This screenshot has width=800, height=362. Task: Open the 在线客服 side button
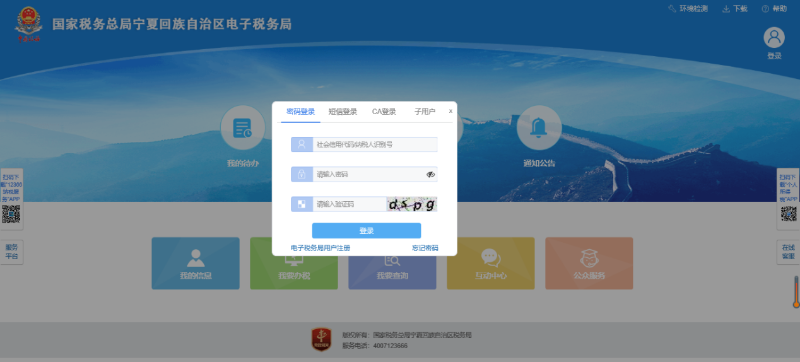point(788,252)
